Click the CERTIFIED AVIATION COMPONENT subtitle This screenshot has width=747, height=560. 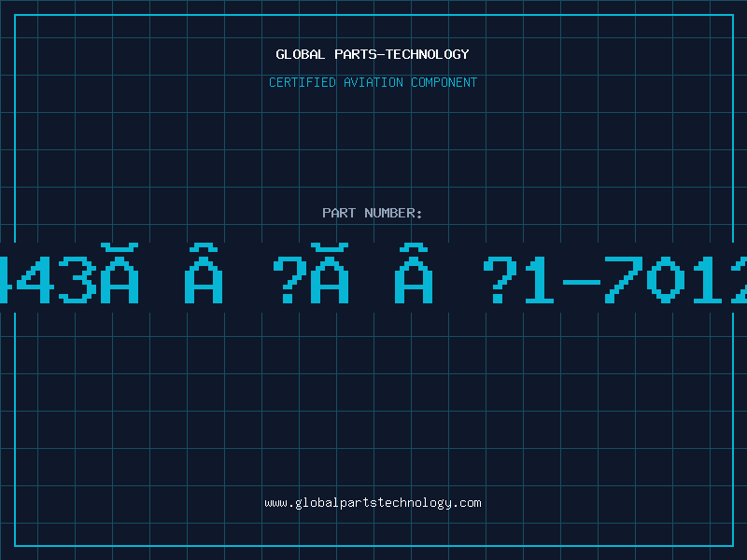click(373, 82)
